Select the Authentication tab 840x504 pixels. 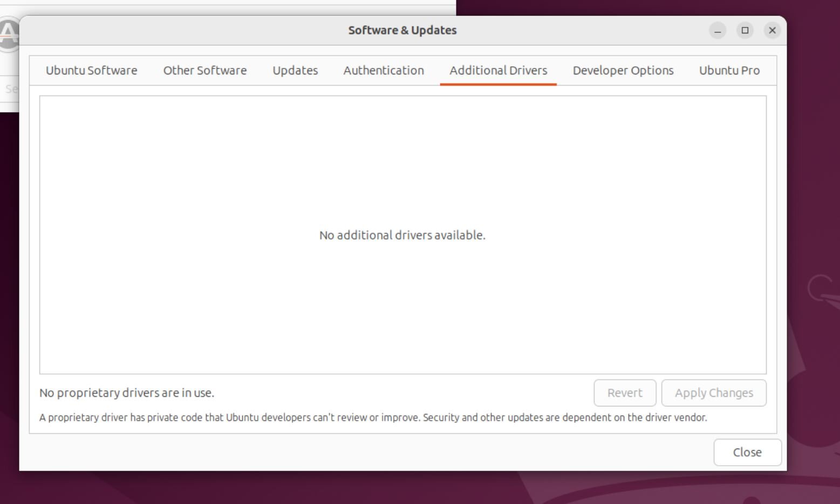click(x=384, y=71)
